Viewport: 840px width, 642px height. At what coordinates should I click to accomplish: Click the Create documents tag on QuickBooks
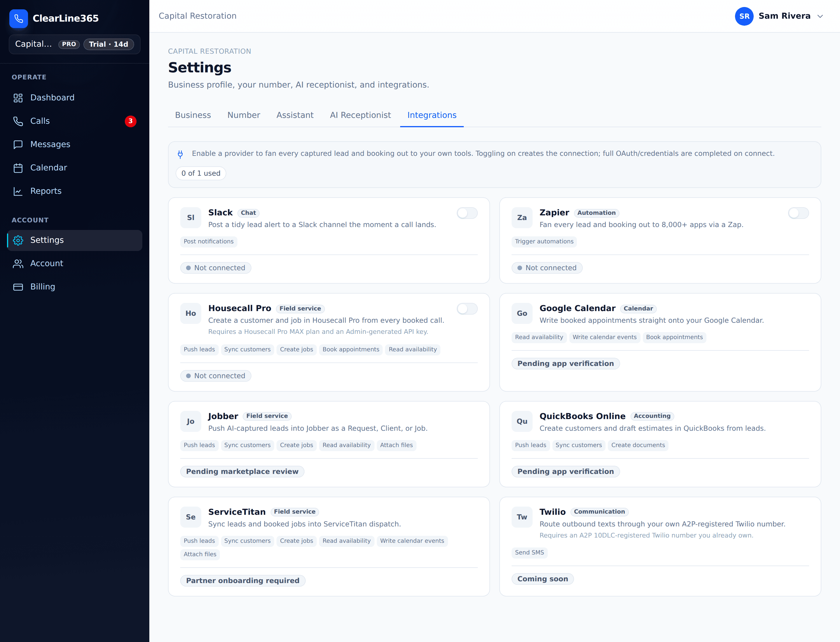[638, 445]
